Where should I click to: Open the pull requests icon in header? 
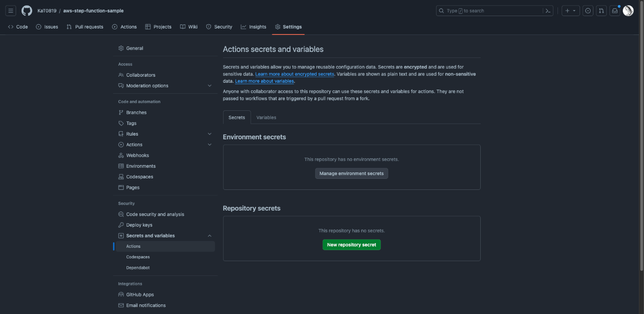601,11
